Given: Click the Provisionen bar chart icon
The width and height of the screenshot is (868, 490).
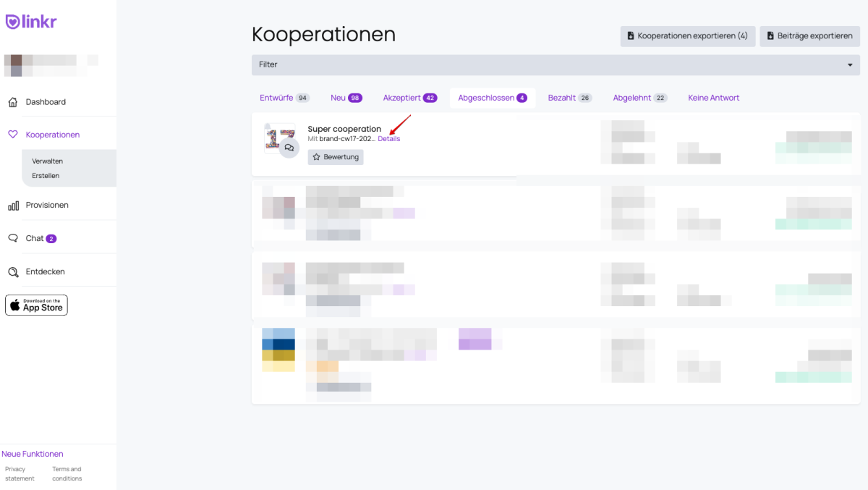Looking at the screenshot, I should click(x=13, y=206).
